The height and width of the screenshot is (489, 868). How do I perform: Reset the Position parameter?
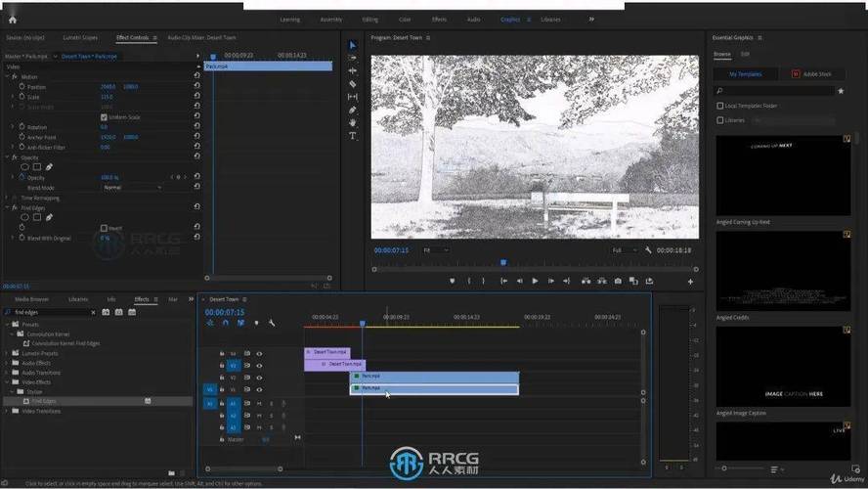[x=197, y=87]
